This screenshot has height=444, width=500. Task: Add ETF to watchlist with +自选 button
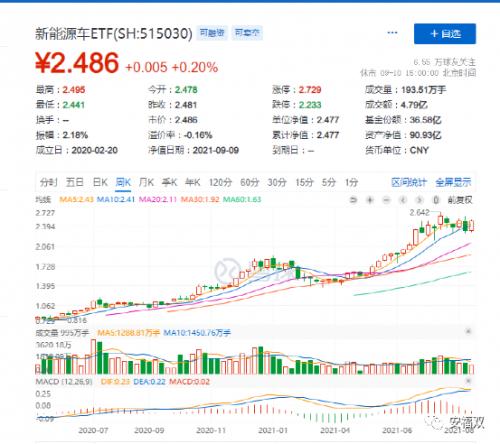(445, 34)
